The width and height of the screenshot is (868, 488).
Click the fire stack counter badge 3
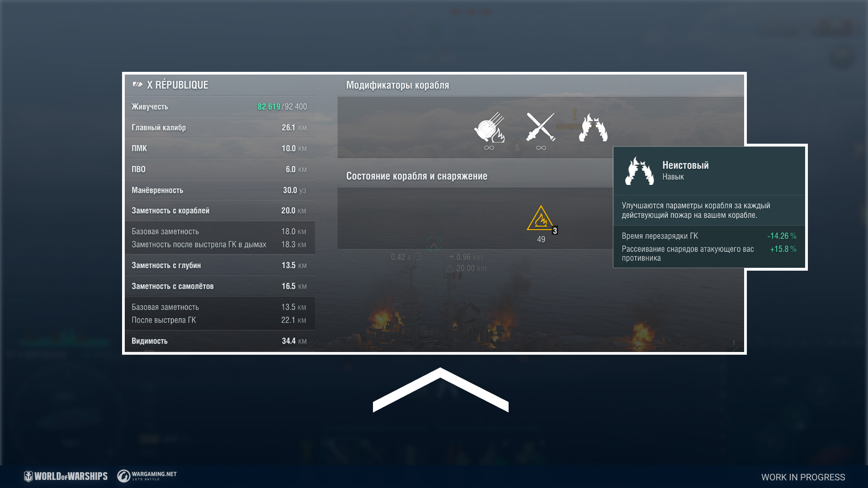555,230
